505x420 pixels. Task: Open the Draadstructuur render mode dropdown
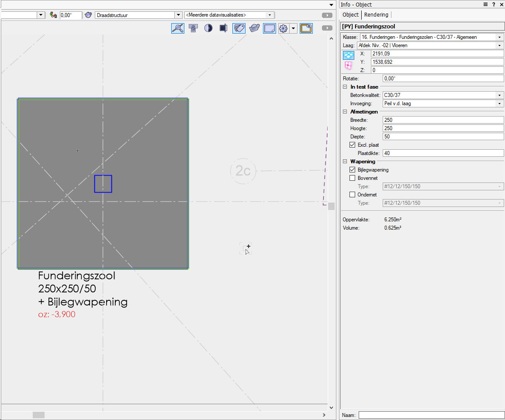[178, 15]
